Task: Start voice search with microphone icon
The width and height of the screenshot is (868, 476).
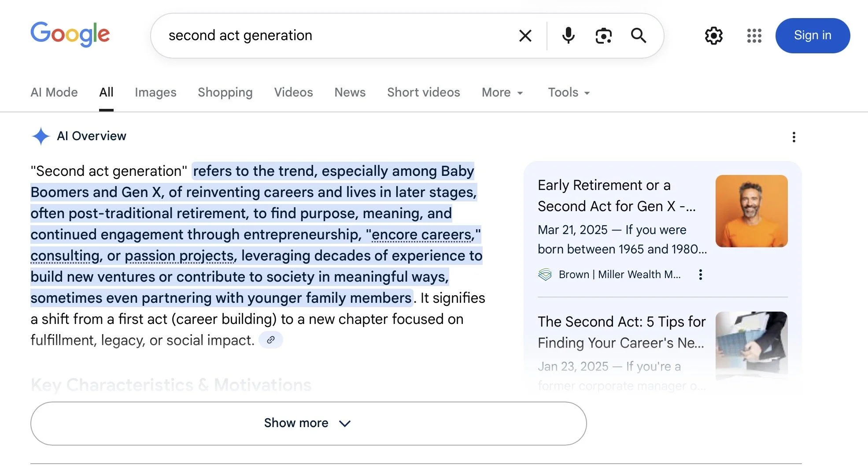Action: coord(568,36)
